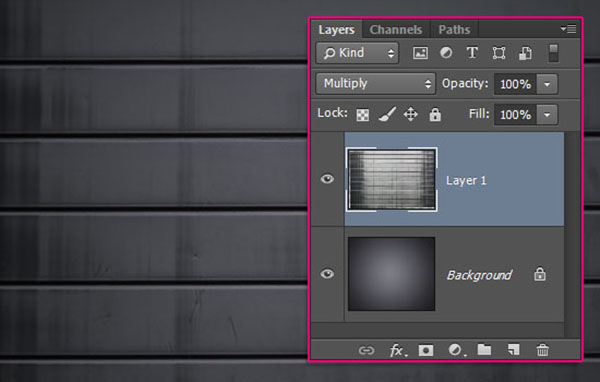Click the Layers panel vertical scrollbar
This screenshot has height=382, width=600.
pyautogui.click(x=572, y=234)
